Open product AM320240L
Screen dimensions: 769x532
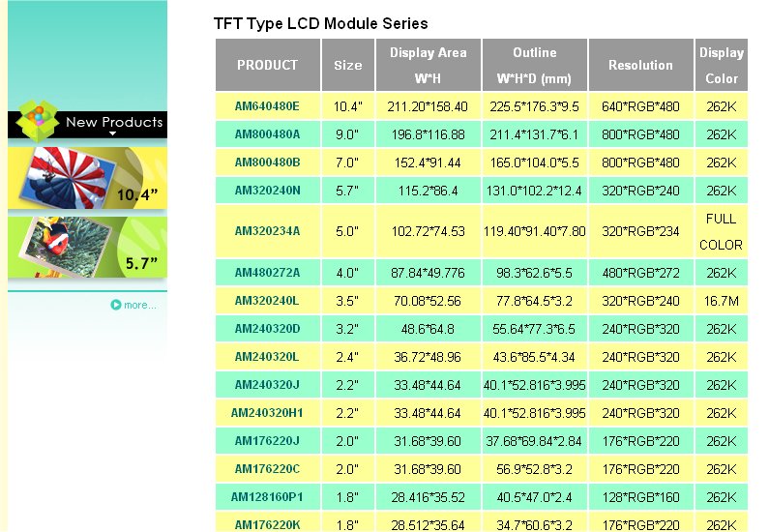(x=267, y=301)
